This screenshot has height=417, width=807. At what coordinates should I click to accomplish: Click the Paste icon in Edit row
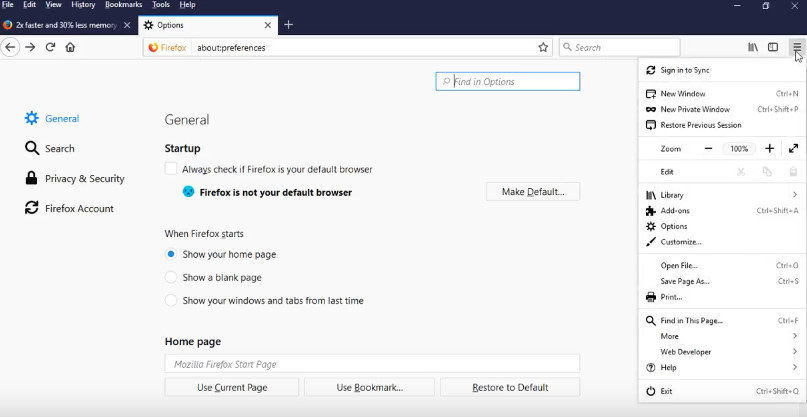pyautogui.click(x=793, y=172)
